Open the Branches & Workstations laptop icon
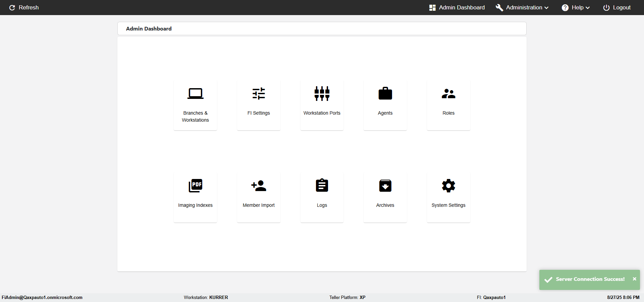Viewport: 644px width, 302px height. [x=195, y=94]
